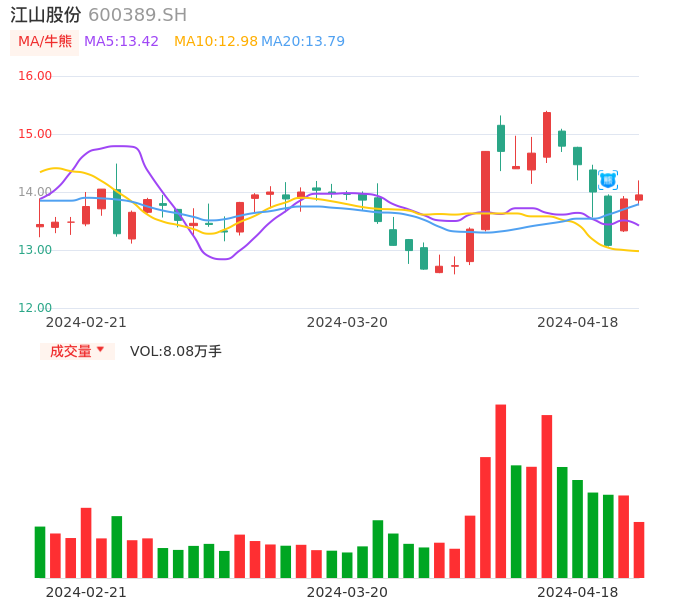Toggle the MA10:12.98 moving average legend

point(215,42)
